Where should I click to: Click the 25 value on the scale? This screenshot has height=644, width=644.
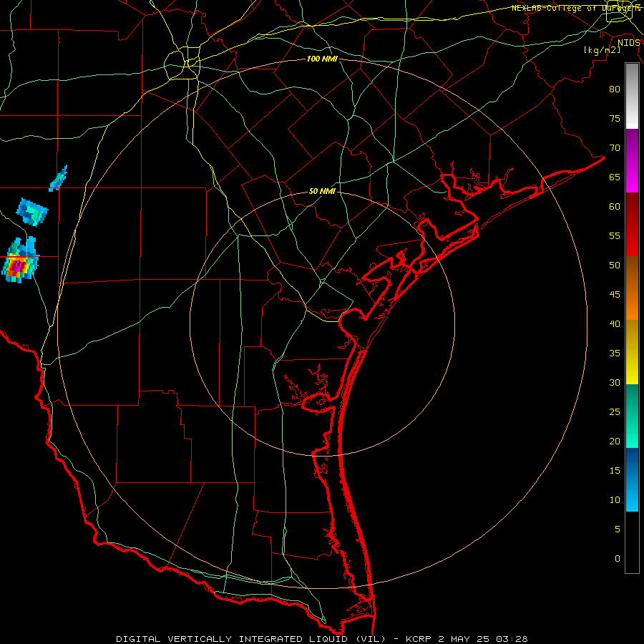[x=615, y=412]
